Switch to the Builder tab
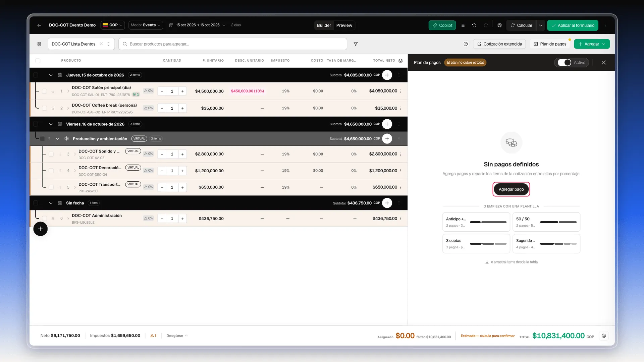The image size is (644, 362). tap(324, 25)
